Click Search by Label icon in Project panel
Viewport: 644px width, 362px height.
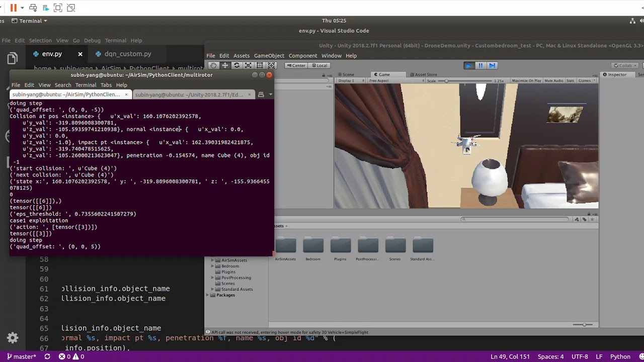pyautogui.click(x=584, y=219)
